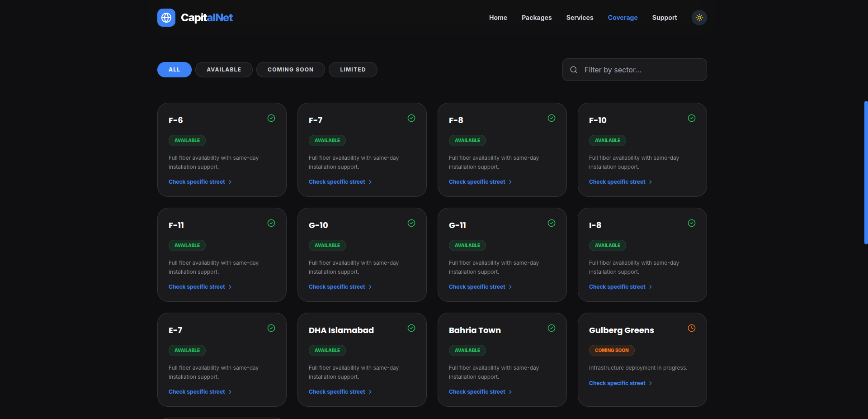Open the Packages nav item
Viewport: 868px width, 419px height.
coord(537,18)
